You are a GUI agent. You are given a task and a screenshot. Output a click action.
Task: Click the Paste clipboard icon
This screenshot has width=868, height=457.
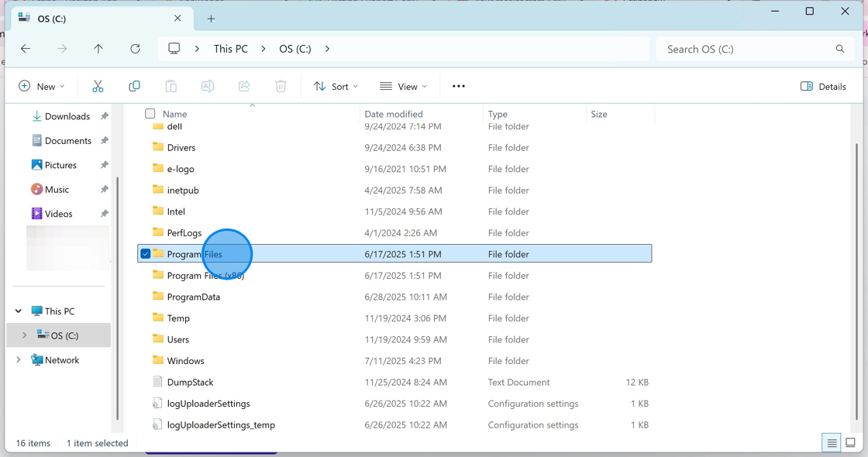click(171, 86)
